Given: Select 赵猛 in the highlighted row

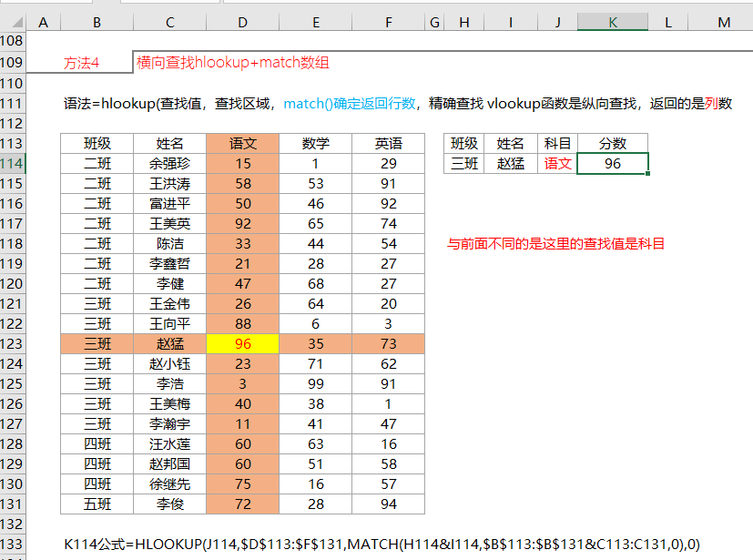Looking at the screenshot, I should (169, 344).
